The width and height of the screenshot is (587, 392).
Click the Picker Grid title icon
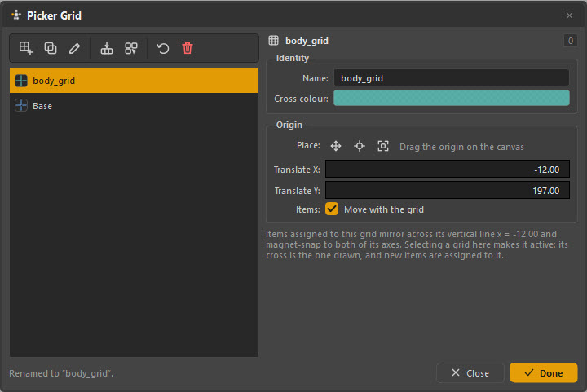(16, 15)
